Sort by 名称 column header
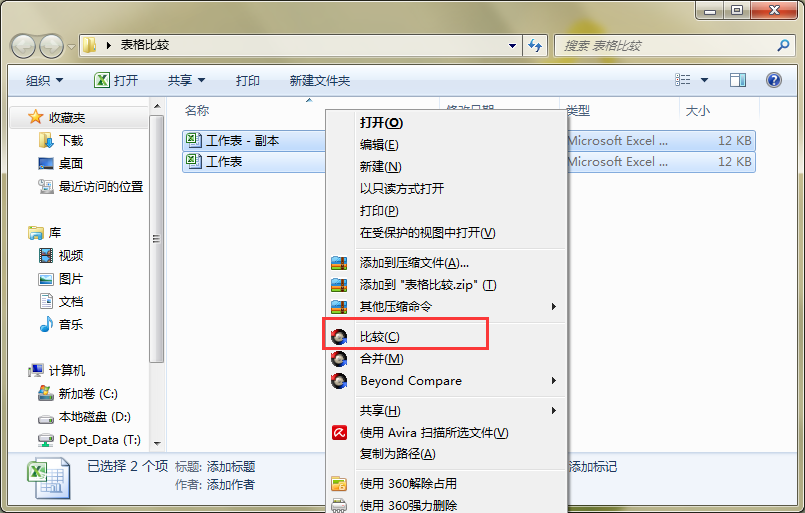The height and width of the screenshot is (513, 805). [197, 110]
